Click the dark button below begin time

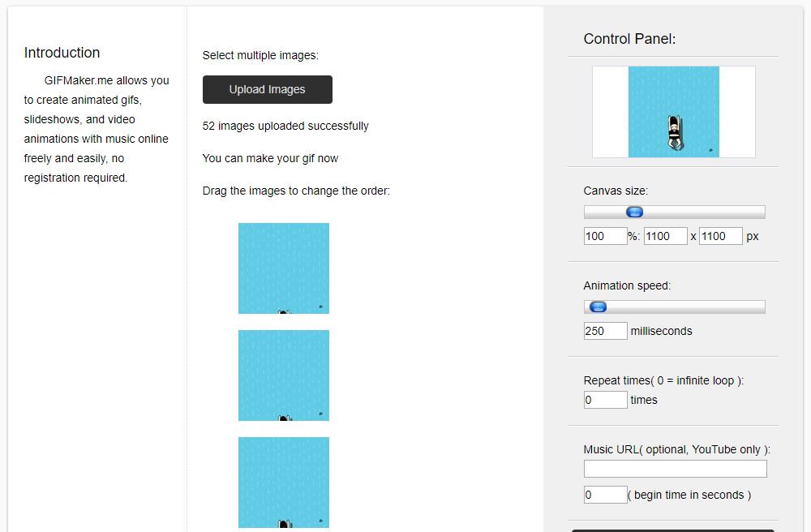coord(673,530)
